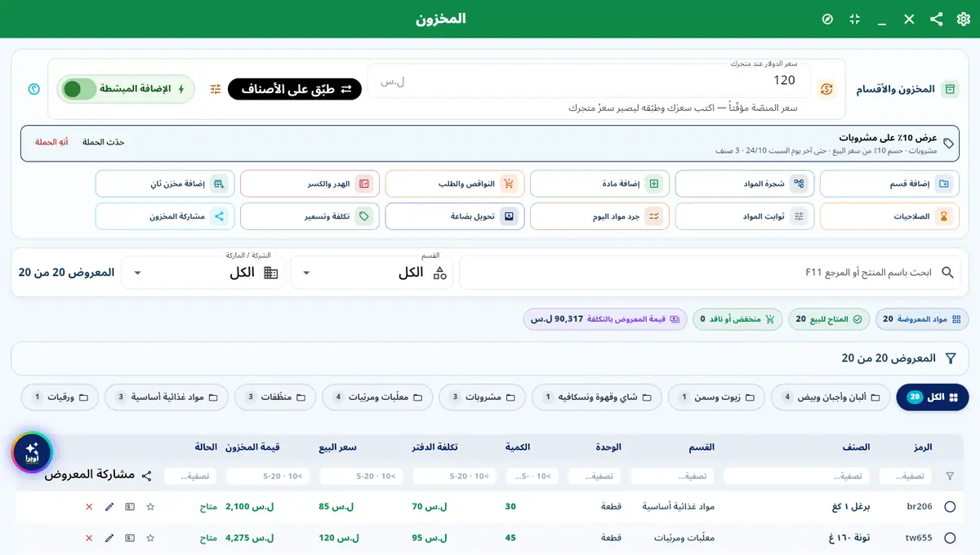Click مواد المعروضة 20 chip
Image resolution: width=980 pixels, height=555 pixels.
pyautogui.click(x=922, y=319)
